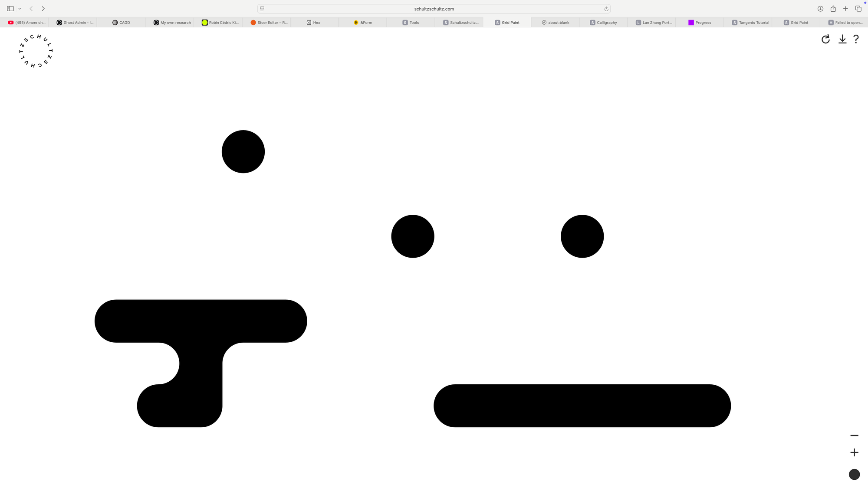Expand the sidebar dropdown chevron
This screenshot has height=488, width=868.
point(20,9)
